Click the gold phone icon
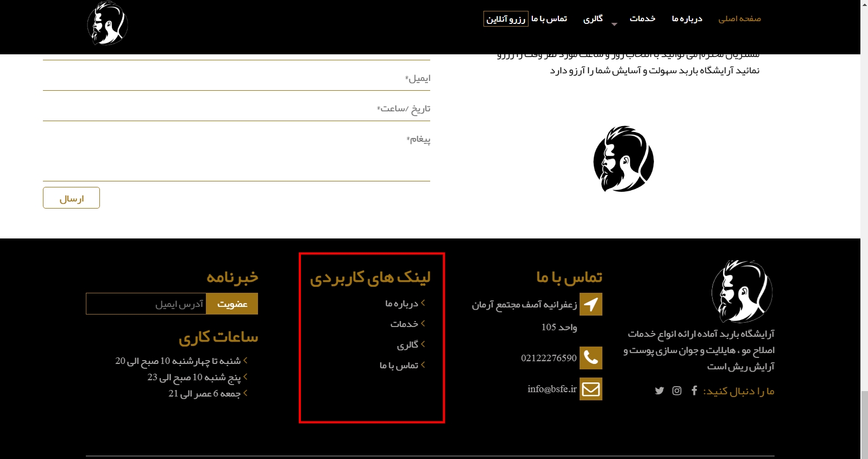The height and width of the screenshot is (459, 868). coord(591,358)
